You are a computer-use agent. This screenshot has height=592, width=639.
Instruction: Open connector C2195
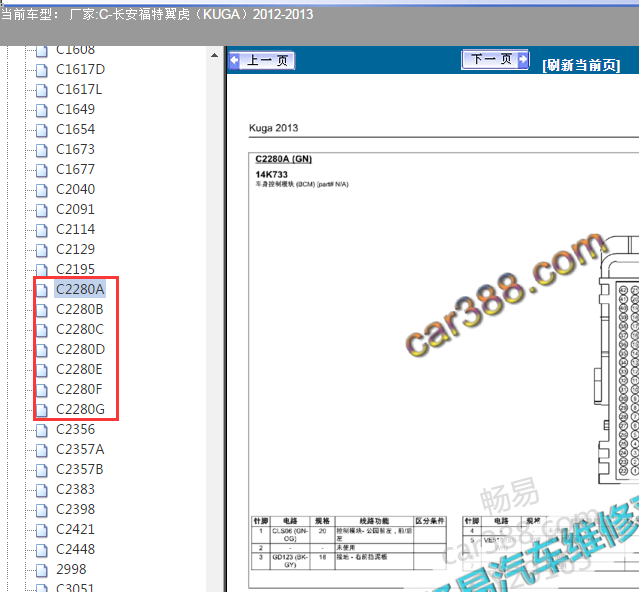(75, 269)
